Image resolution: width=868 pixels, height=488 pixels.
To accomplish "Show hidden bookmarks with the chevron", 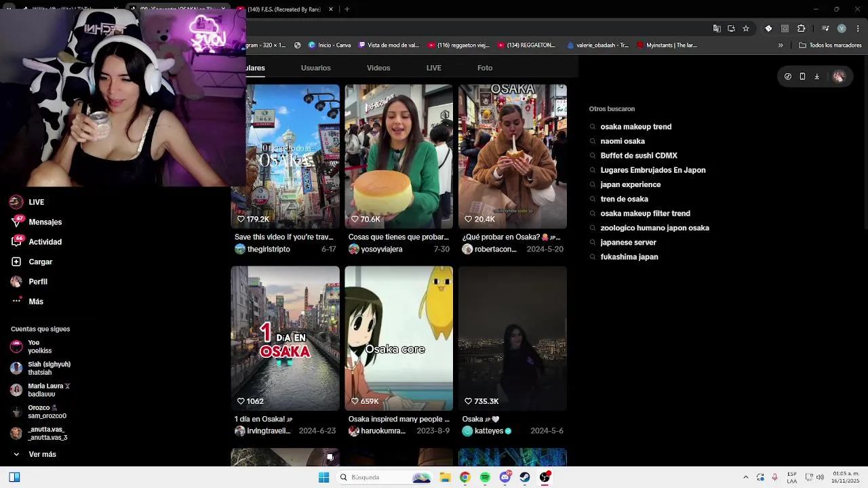I will pyautogui.click(x=781, y=45).
